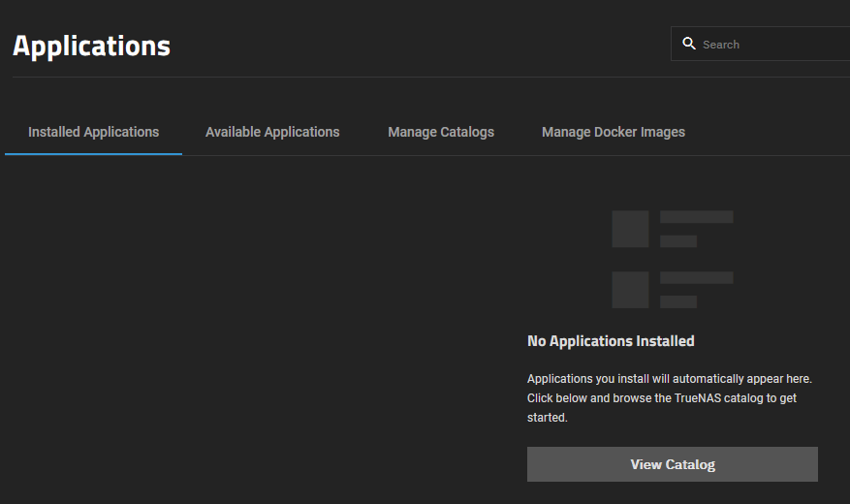Screen dimensions: 850x504
Task: Click the magnifier search icon
Action: tap(688, 44)
